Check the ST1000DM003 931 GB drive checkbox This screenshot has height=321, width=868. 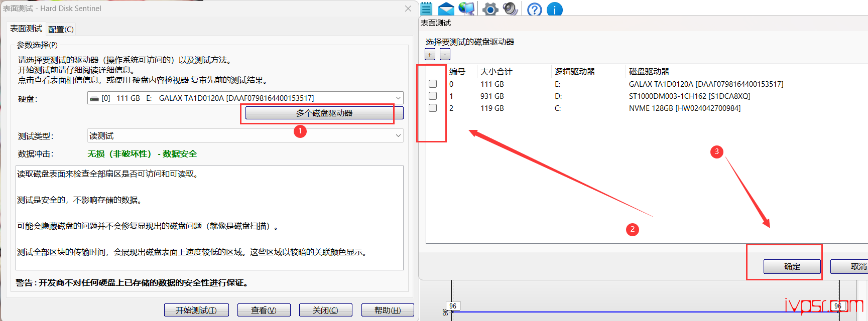coord(433,96)
